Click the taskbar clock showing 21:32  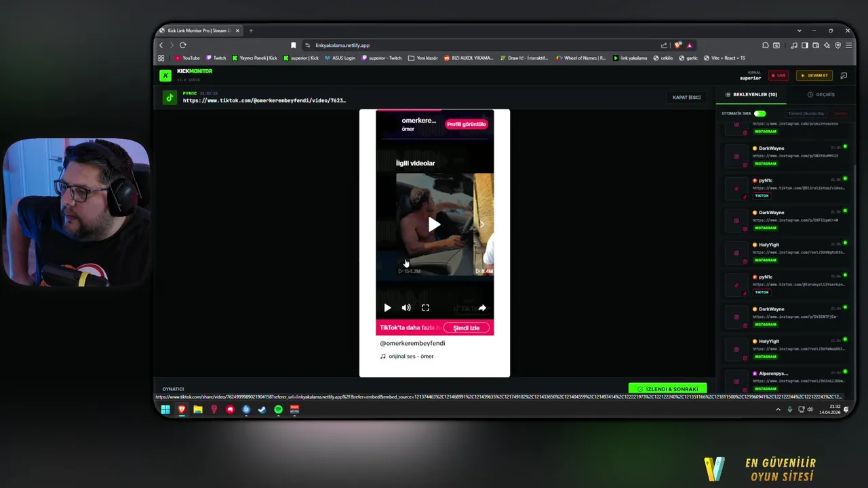click(x=829, y=409)
